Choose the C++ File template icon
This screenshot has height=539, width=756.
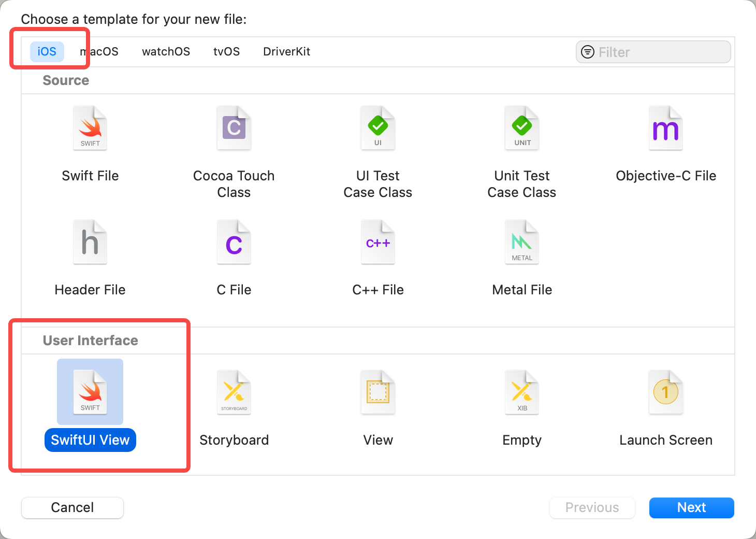378,242
